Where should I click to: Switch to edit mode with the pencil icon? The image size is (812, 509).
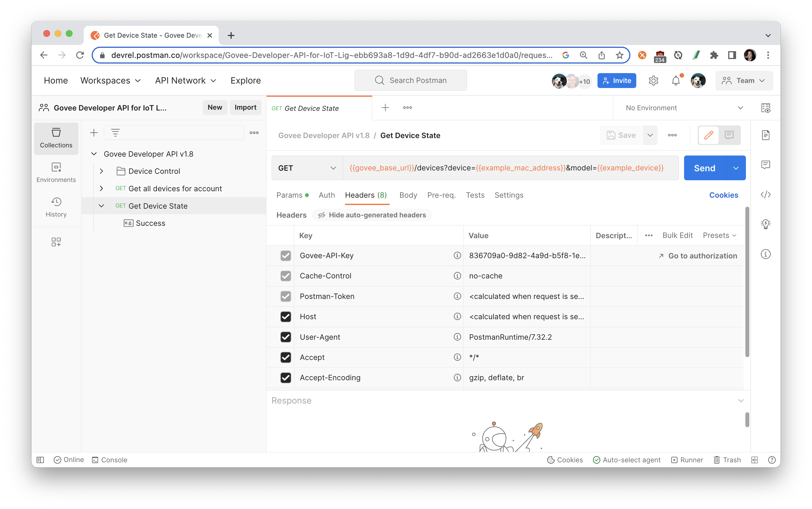tap(709, 135)
